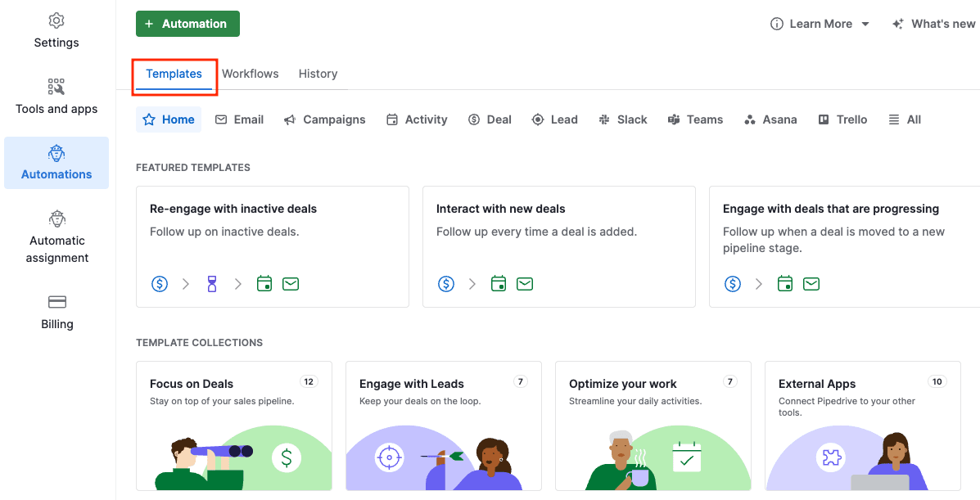980x500 pixels.
Task: Open the Focus on Deals collection
Action: coord(234,426)
